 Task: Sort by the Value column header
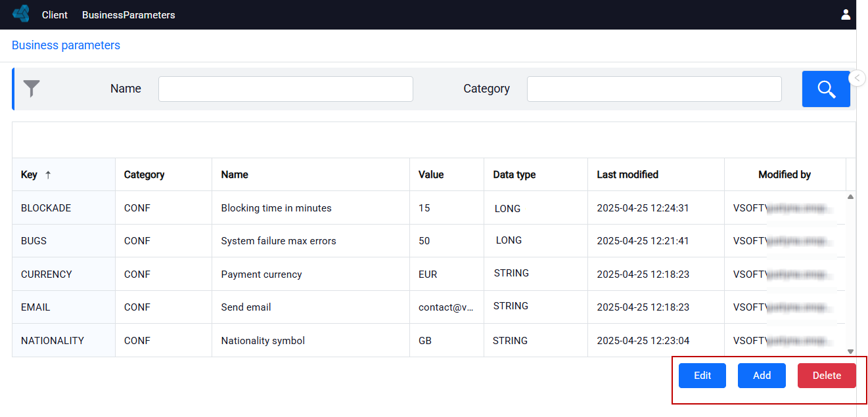point(447,175)
